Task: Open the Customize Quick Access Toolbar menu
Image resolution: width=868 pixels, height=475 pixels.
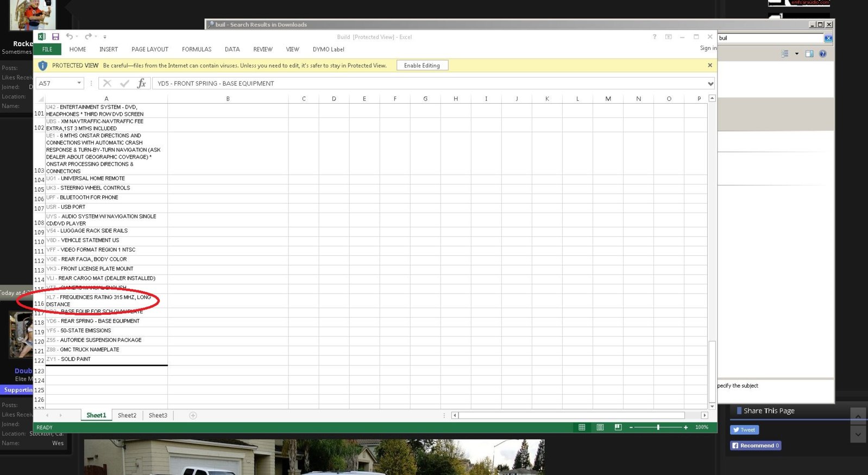Action: click(105, 37)
